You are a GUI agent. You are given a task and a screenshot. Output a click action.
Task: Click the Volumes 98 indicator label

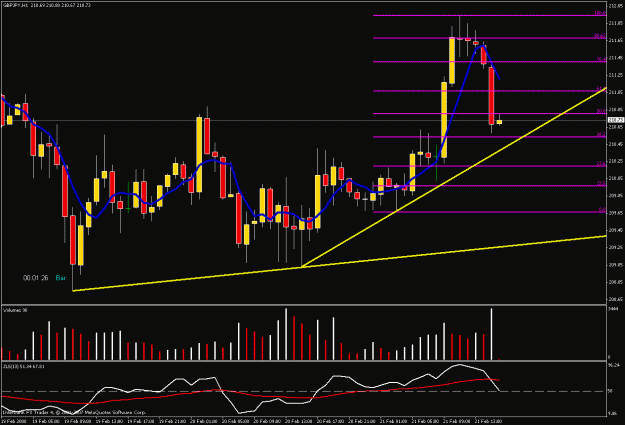point(13,310)
